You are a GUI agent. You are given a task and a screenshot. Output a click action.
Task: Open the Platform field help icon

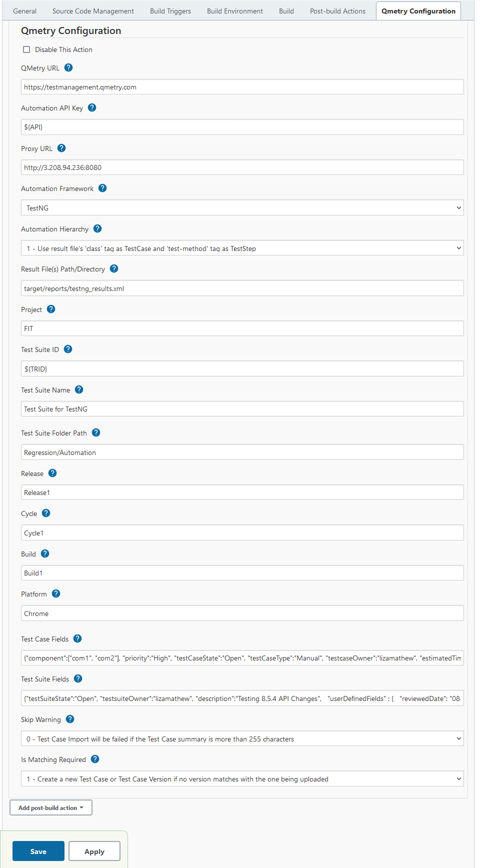[56, 593]
